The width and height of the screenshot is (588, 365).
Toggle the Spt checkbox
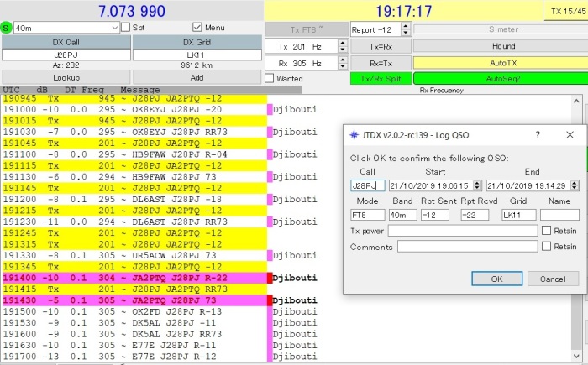pyautogui.click(x=126, y=28)
